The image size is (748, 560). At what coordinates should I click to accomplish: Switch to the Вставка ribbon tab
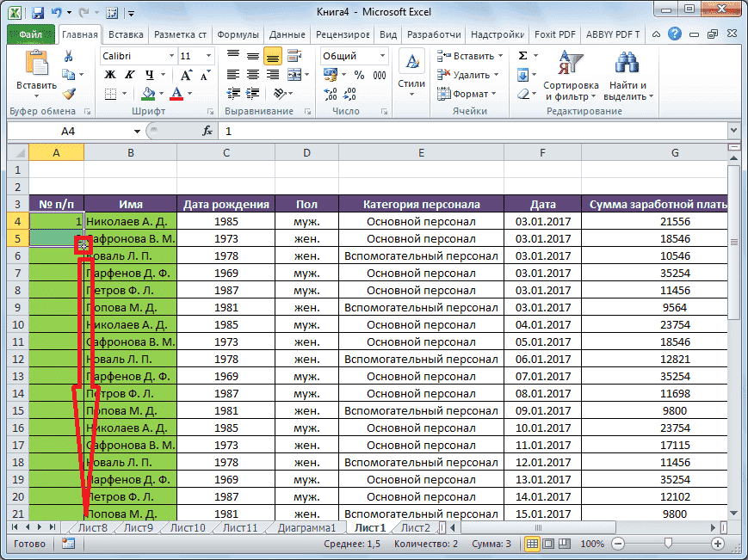pyautogui.click(x=125, y=34)
